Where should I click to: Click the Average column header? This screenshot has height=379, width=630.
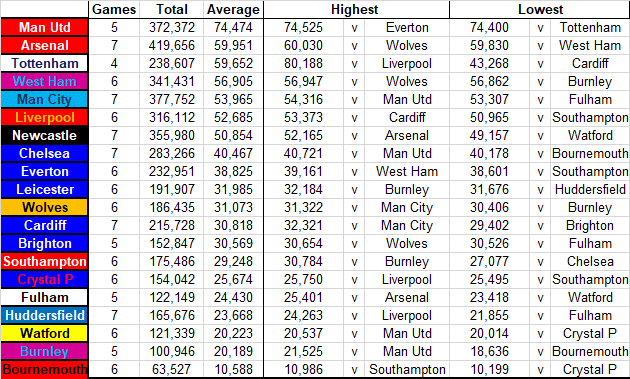click(x=233, y=9)
